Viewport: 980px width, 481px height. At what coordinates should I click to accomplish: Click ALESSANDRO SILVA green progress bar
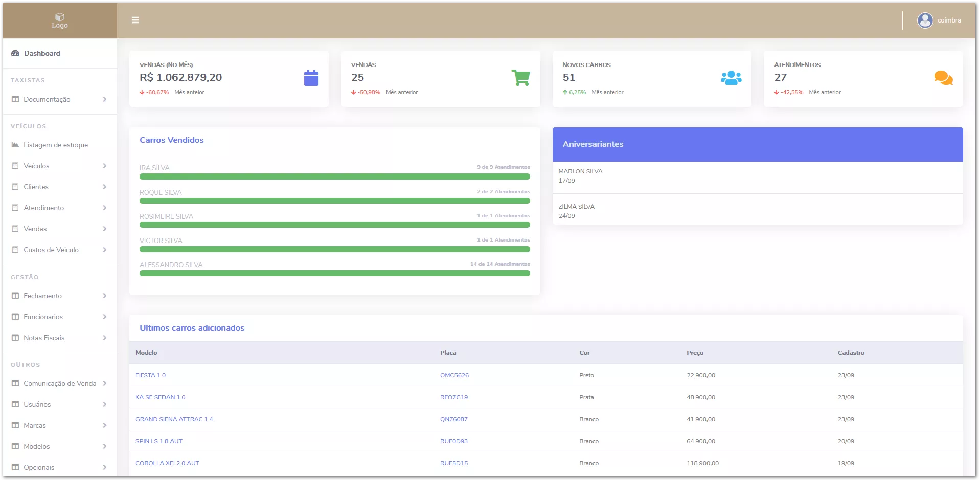coord(334,273)
